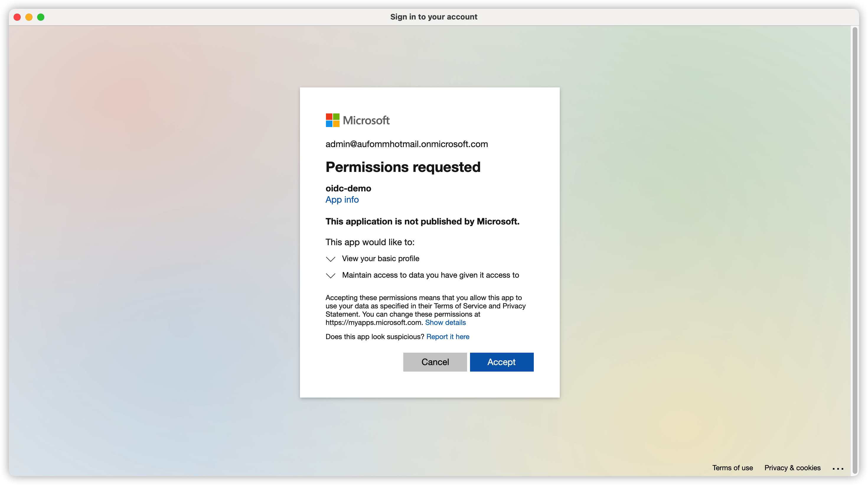Click the Microsoft four-color logo
The height and width of the screenshot is (485, 868).
point(332,120)
